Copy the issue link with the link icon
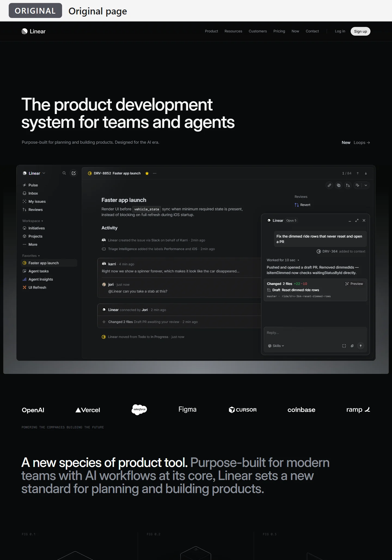 pos(329,185)
